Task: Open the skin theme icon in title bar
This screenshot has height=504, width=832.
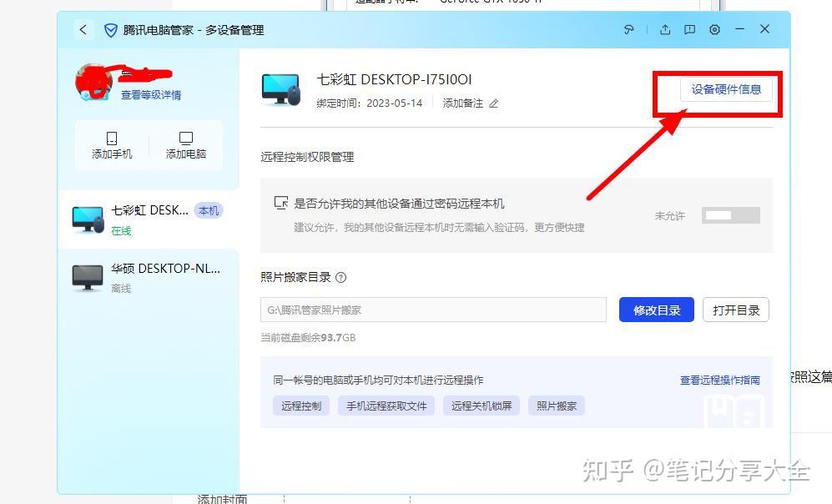Action: (x=628, y=30)
